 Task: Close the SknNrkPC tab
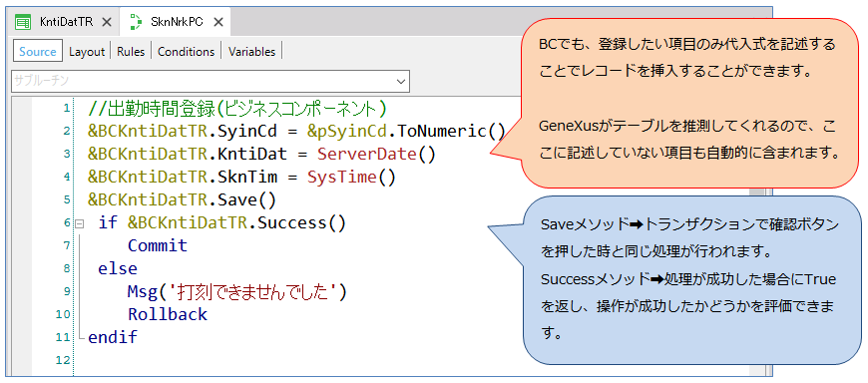[218, 23]
